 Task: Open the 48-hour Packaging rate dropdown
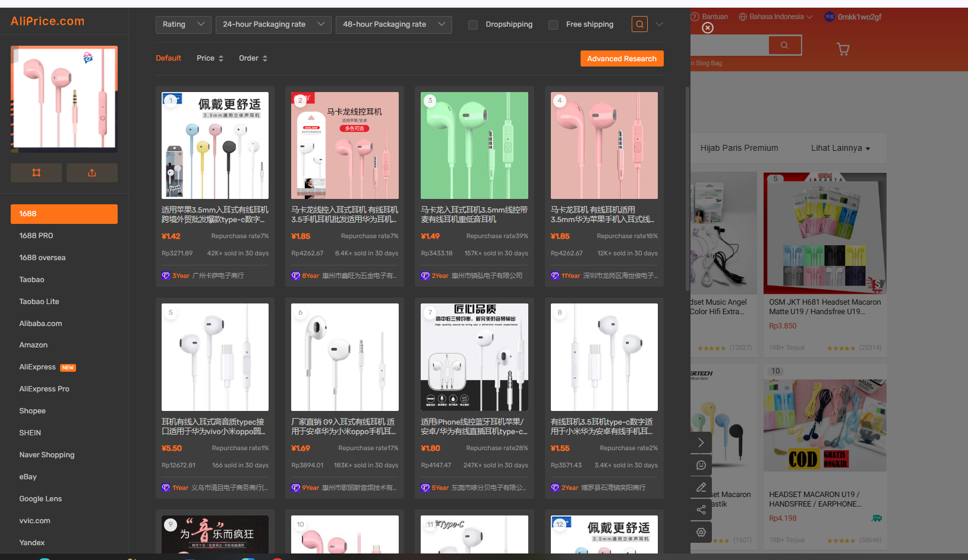(394, 24)
